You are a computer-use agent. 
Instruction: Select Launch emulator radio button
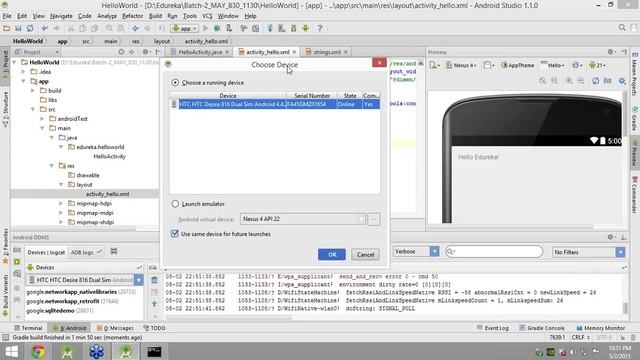click(x=175, y=204)
